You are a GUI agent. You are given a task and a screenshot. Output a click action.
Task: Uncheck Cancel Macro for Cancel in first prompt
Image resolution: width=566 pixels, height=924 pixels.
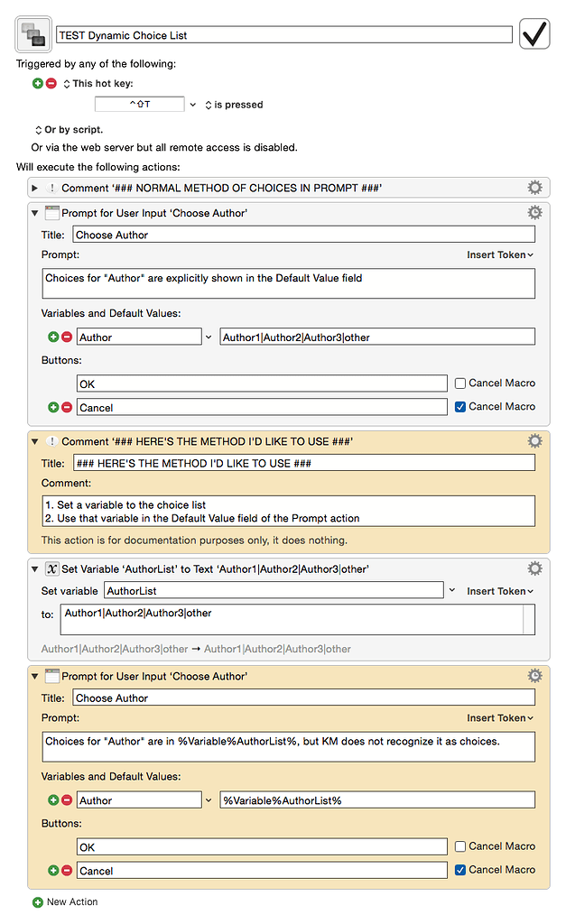(x=460, y=407)
